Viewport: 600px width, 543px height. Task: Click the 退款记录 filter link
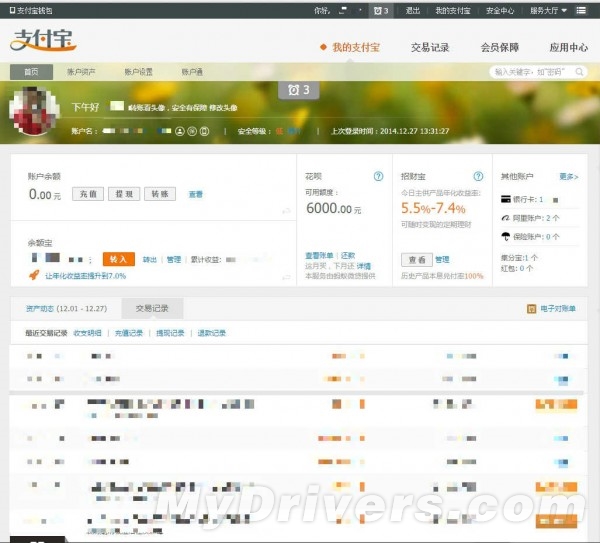pyautogui.click(x=211, y=333)
